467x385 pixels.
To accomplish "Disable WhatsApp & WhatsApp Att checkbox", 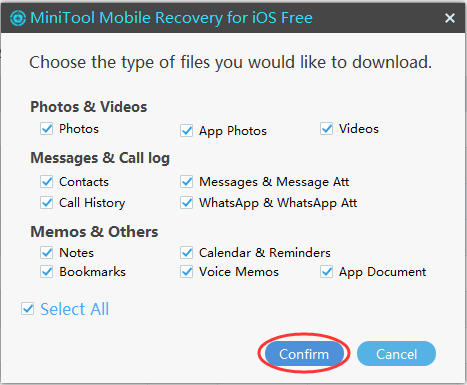I will click(x=187, y=202).
